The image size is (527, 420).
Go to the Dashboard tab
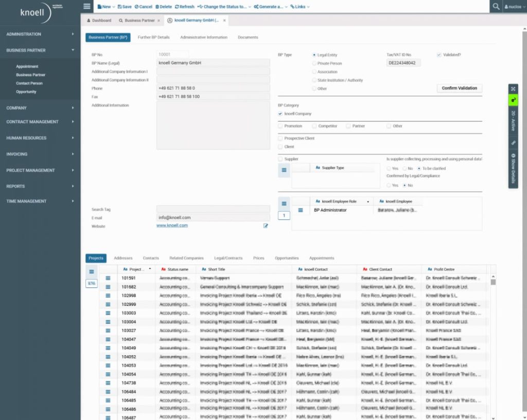click(99, 21)
